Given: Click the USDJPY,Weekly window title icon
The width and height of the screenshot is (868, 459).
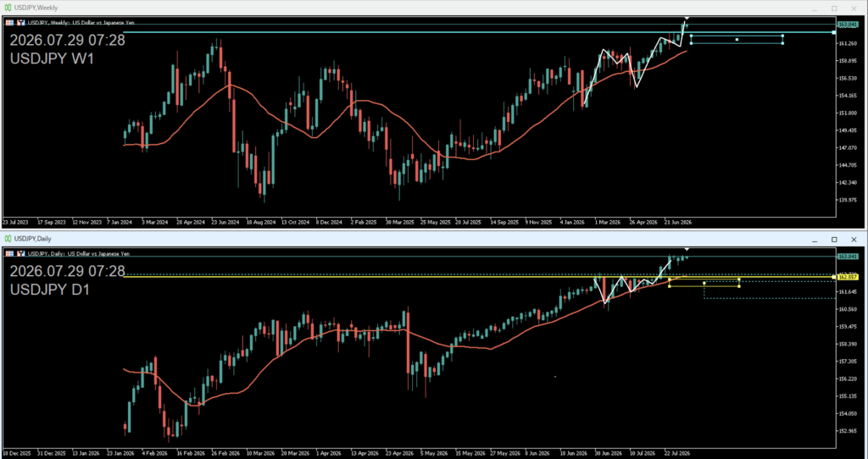Looking at the screenshot, I should (8, 8).
